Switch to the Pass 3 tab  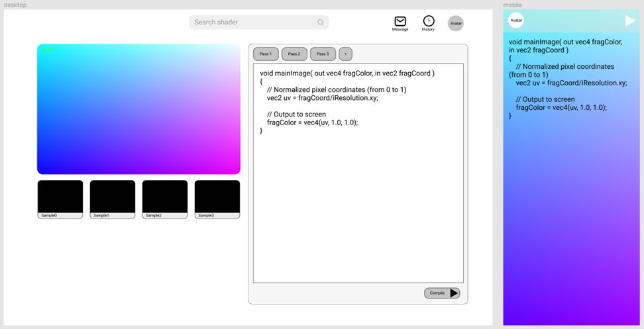323,54
